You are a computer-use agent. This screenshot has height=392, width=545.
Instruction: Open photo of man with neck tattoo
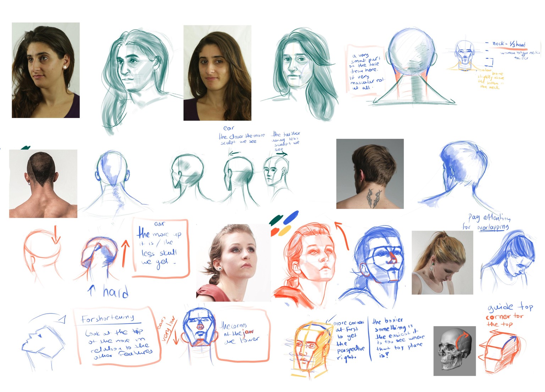370,174
